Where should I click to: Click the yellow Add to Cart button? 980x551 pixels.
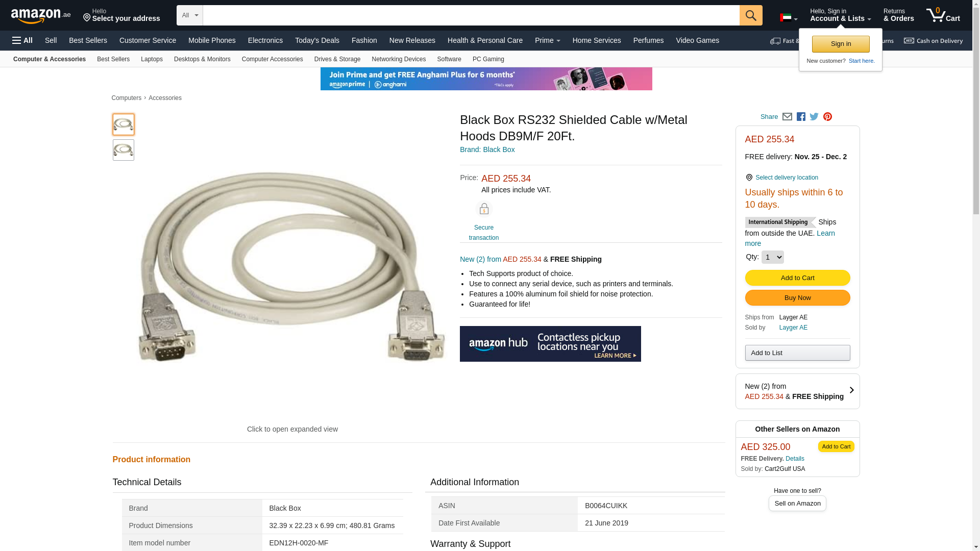coord(797,278)
